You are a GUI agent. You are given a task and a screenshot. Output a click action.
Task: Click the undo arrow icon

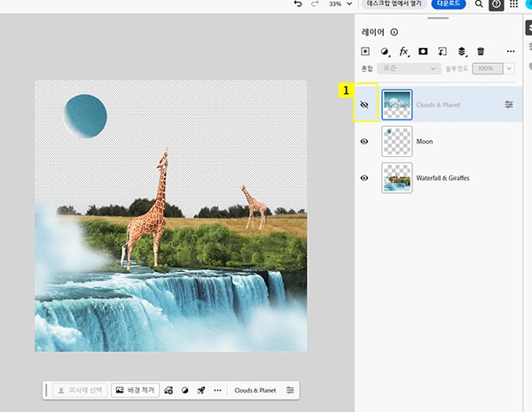click(x=299, y=4)
